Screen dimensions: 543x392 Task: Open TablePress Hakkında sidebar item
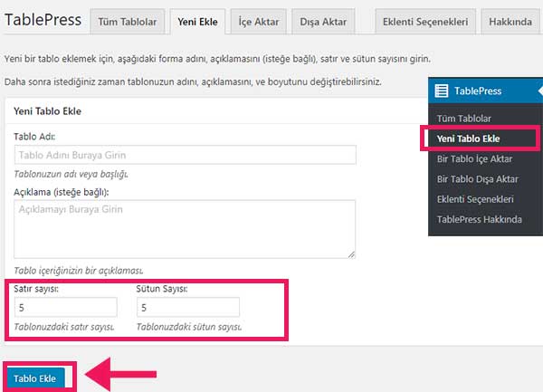pyautogui.click(x=480, y=220)
